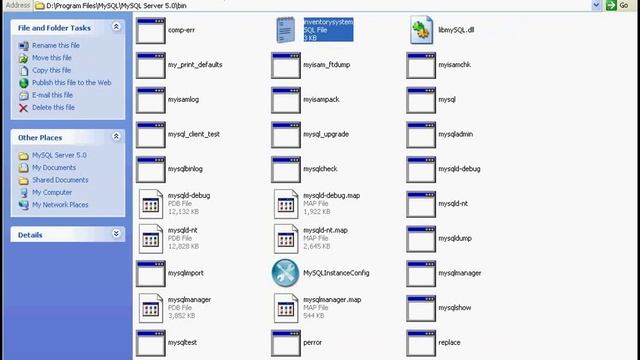Image resolution: width=640 pixels, height=360 pixels.
Task: Collapse the Other Places panel
Action: tap(116, 136)
